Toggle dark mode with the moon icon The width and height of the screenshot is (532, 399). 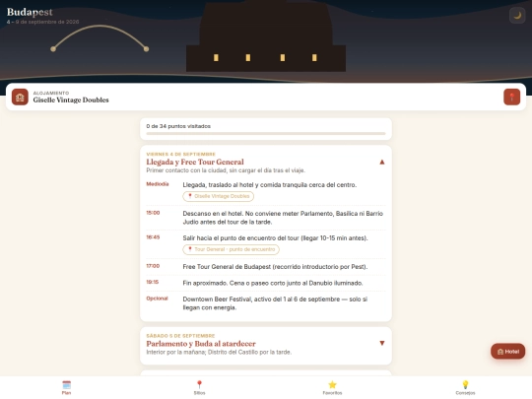(517, 15)
